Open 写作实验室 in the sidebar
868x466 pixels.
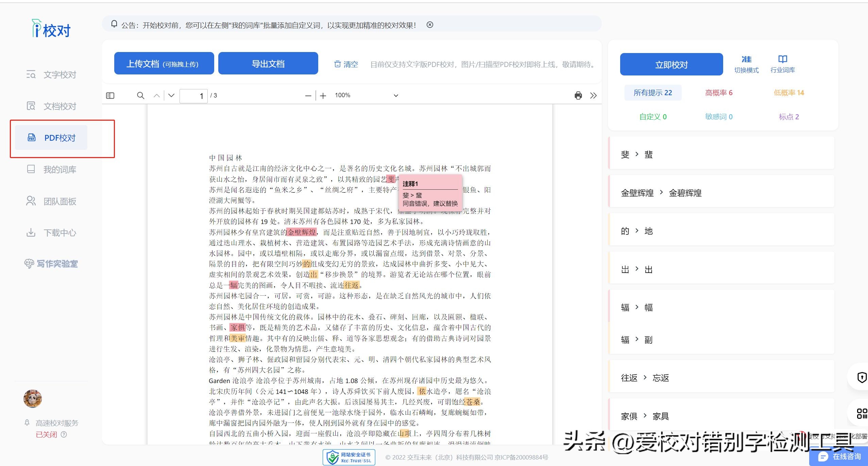(51, 264)
